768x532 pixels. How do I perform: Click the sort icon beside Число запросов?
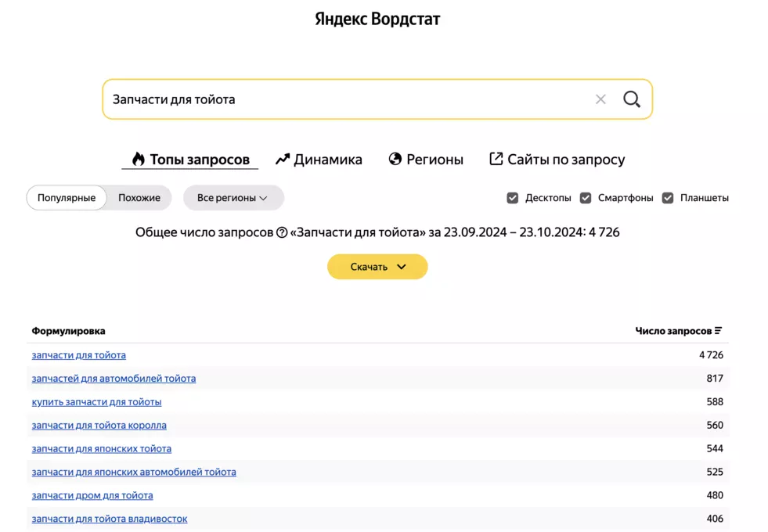pos(718,331)
